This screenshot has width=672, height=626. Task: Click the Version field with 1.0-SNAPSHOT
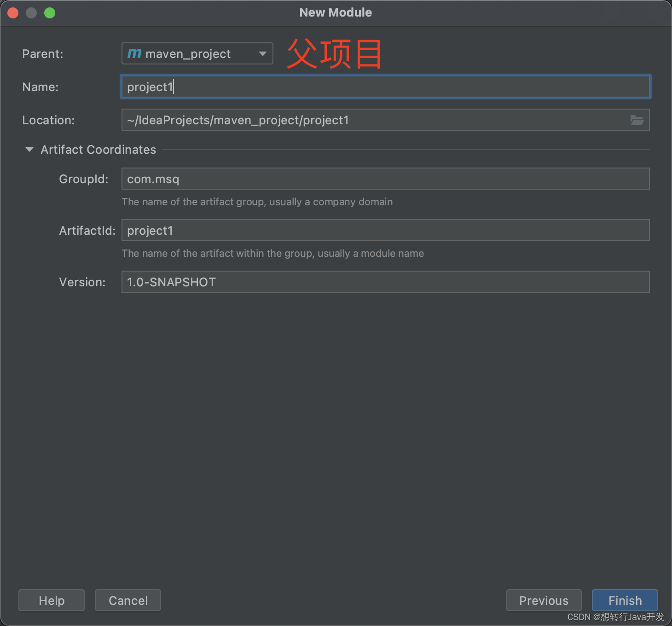coord(386,282)
